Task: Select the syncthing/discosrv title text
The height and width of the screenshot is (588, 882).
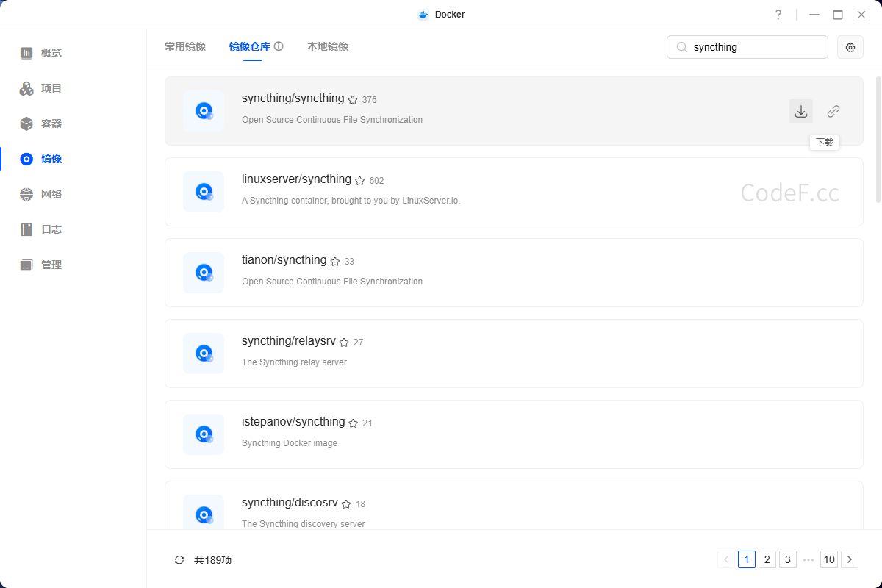Action: click(x=290, y=503)
